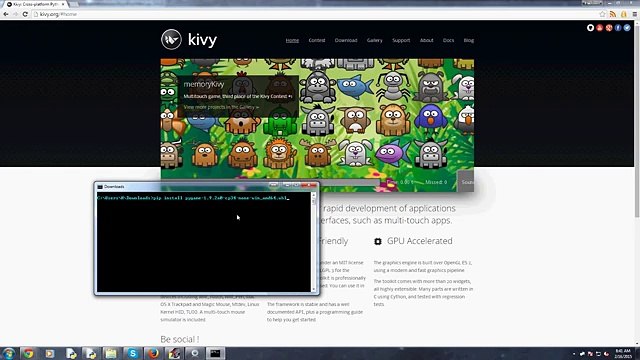Open the YouTube social icon

pos(600,28)
